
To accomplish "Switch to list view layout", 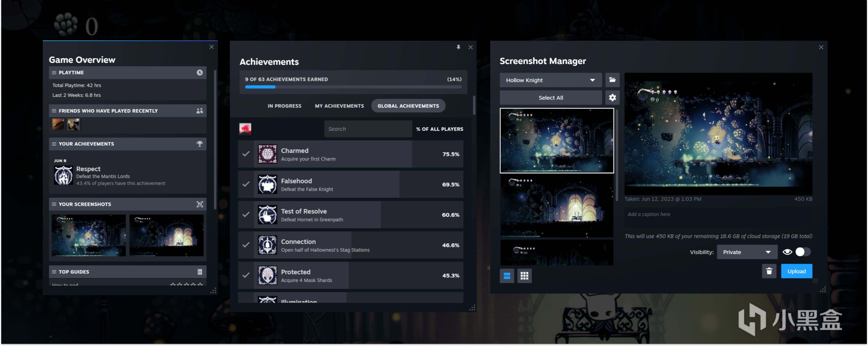I will (x=507, y=276).
